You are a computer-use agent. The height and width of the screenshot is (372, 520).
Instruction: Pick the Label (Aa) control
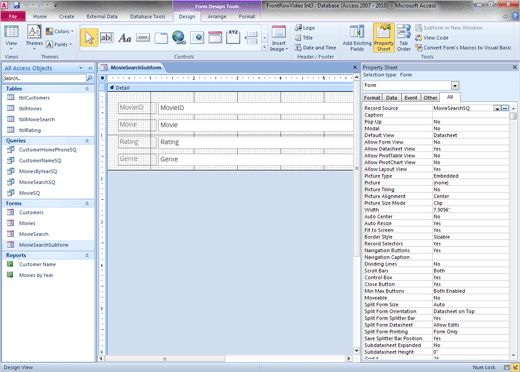coord(124,38)
